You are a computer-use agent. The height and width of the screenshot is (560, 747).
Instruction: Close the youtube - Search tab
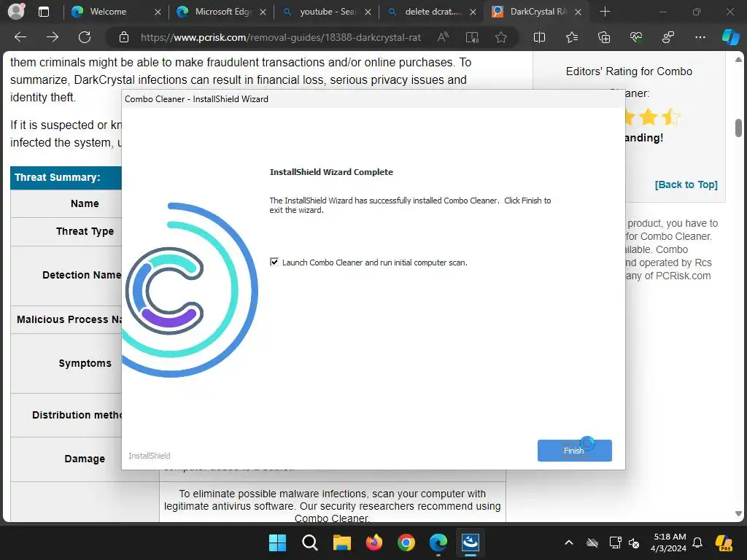[368, 12]
